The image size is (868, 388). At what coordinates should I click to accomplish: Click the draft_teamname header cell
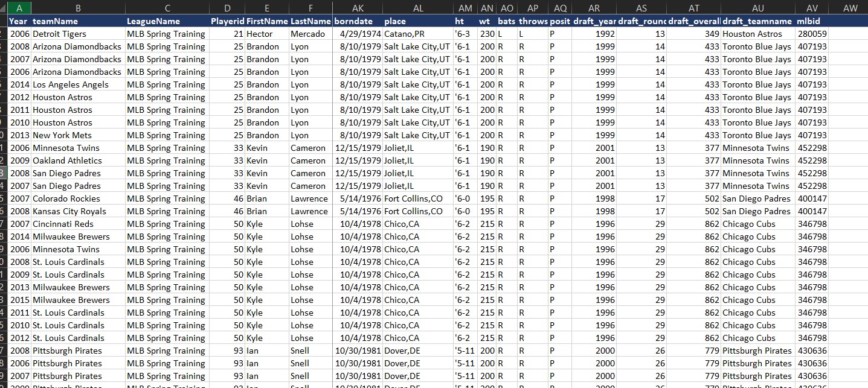(757, 21)
